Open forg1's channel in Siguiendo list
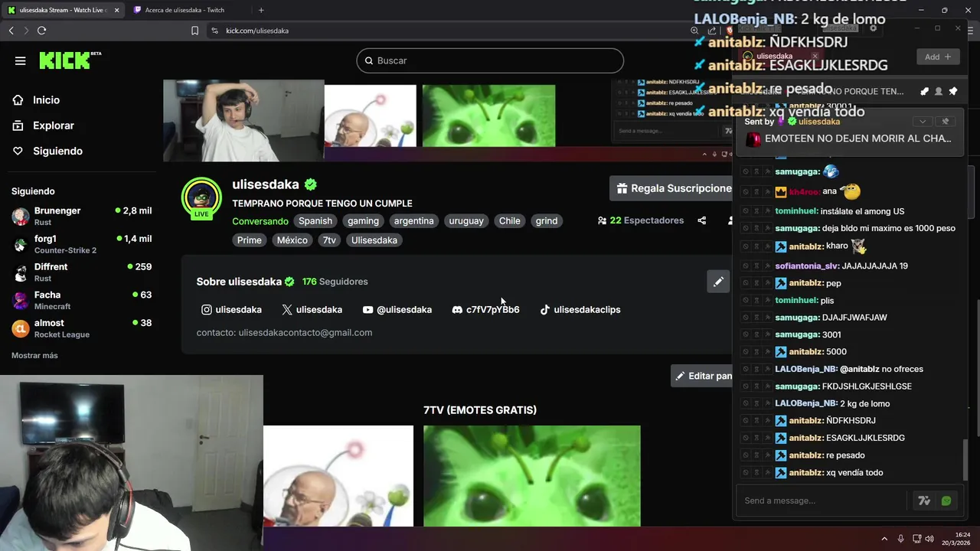This screenshot has height=551, width=980. (x=81, y=244)
